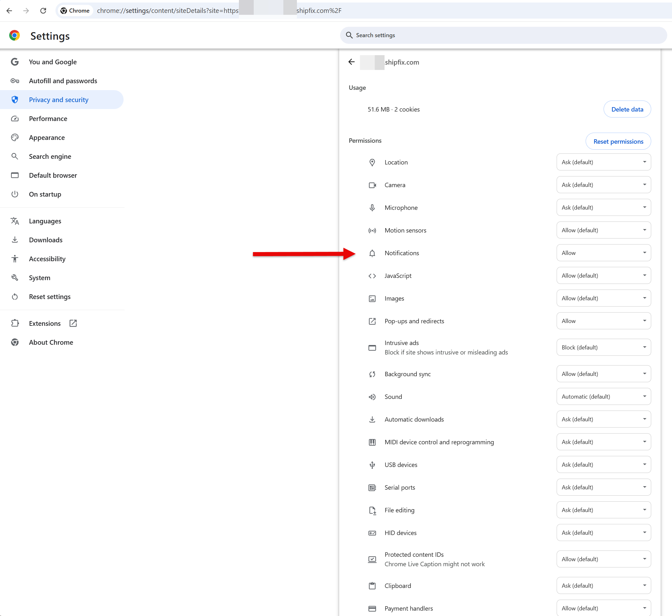Click the Appearance palette icon in sidebar
The image size is (672, 616).
pyautogui.click(x=15, y=137)
